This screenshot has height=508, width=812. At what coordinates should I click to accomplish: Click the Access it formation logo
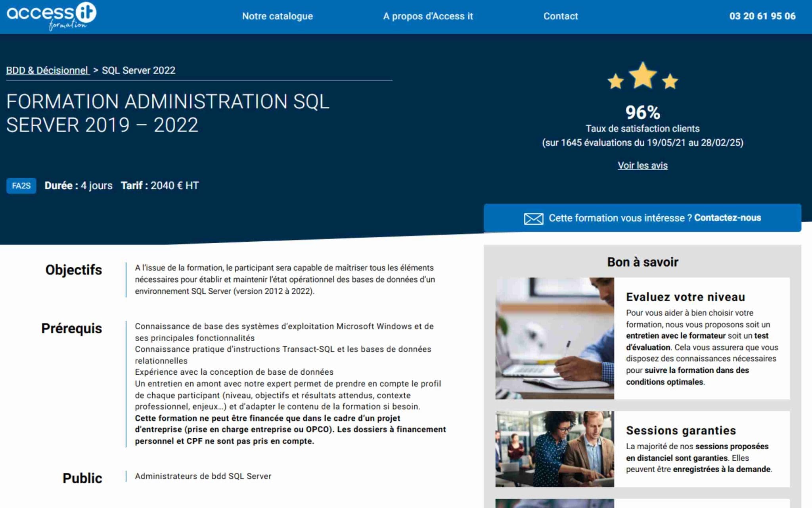51,16
